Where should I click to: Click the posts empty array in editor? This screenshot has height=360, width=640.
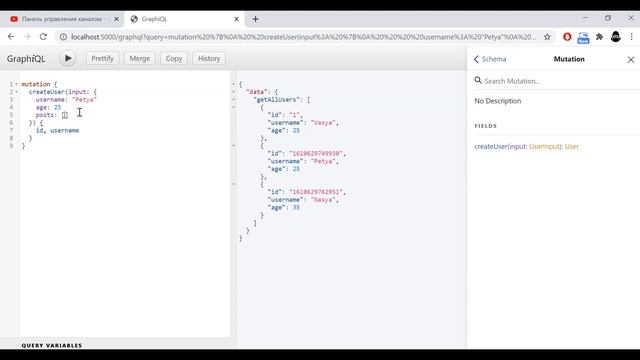click(64, 115)
